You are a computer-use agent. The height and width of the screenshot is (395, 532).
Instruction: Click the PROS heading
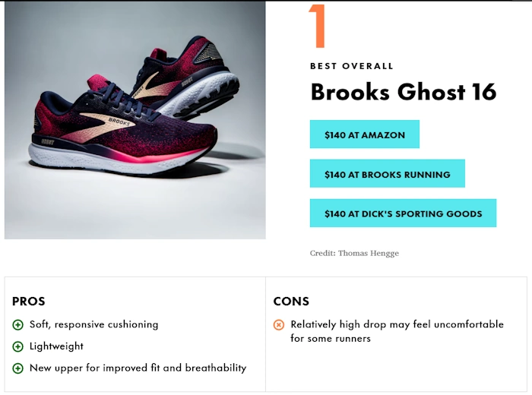tap(29, 302)
